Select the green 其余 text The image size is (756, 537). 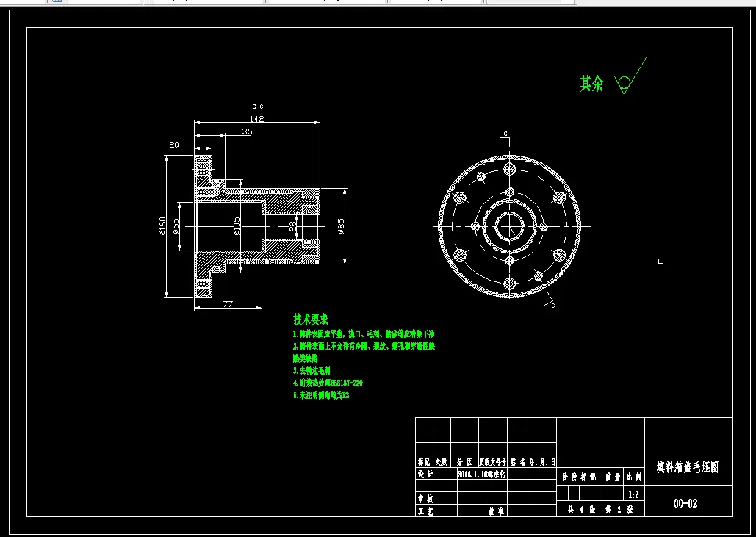tap(591, 84)
